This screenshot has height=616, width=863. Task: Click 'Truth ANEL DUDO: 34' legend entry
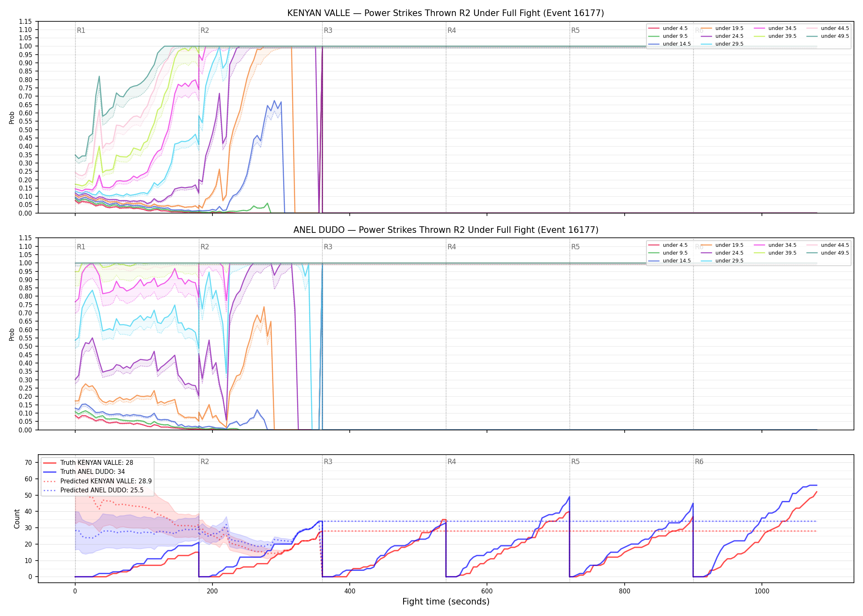point(84,472)
